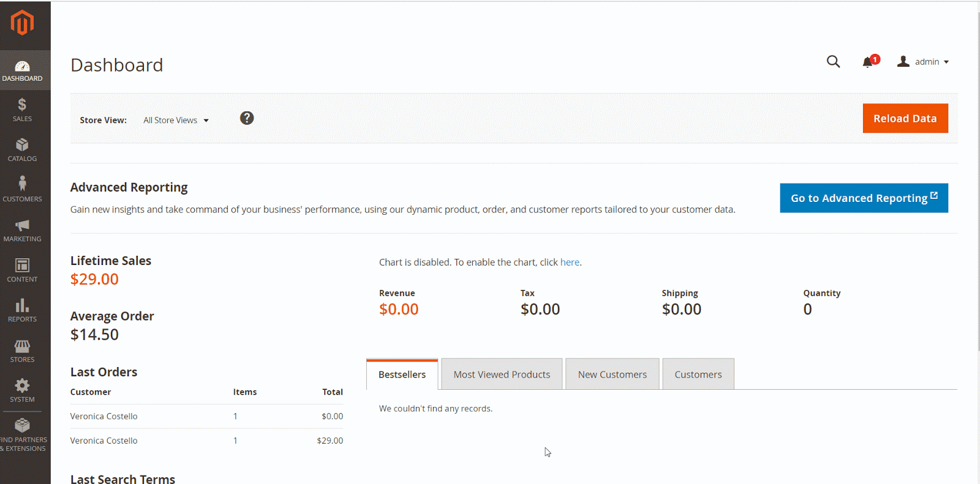Open the System gear menu
The image size is (980, 484).
(22, 390)
